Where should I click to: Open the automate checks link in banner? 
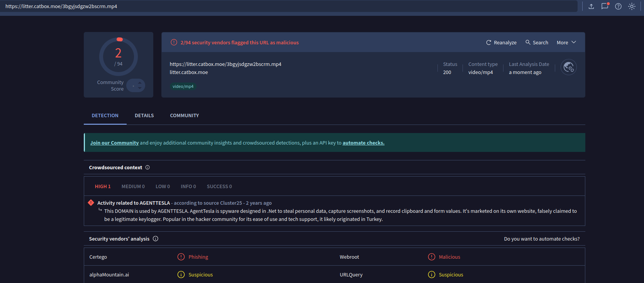point(363,143)
